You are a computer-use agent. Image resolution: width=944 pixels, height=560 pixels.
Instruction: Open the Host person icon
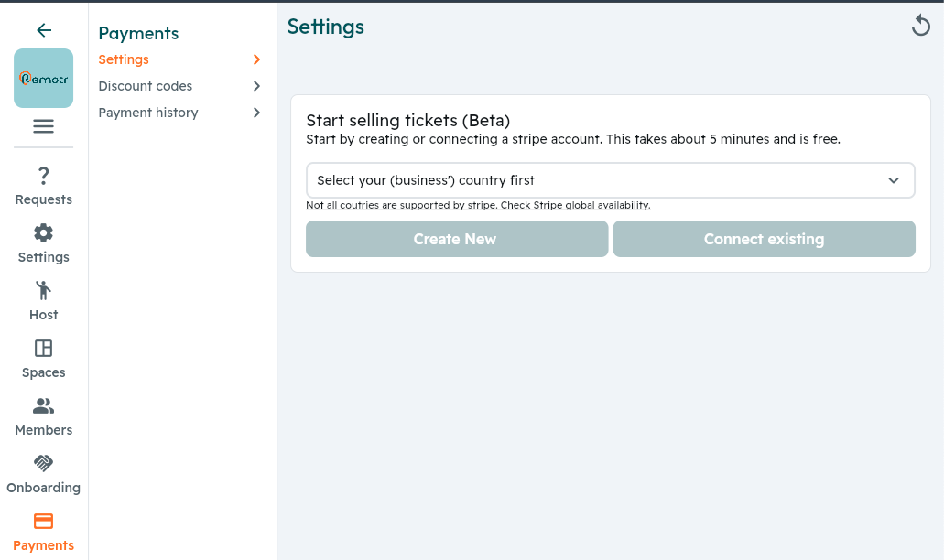pos(43,291)
